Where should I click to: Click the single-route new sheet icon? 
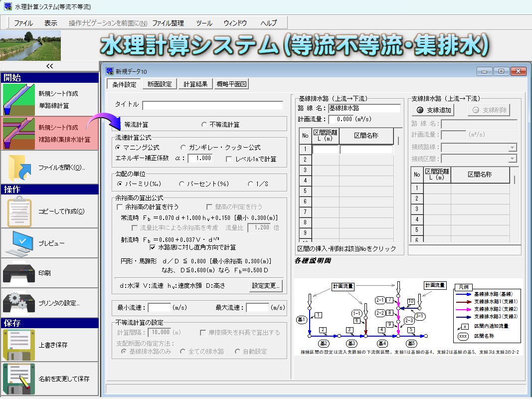(19, 99)
